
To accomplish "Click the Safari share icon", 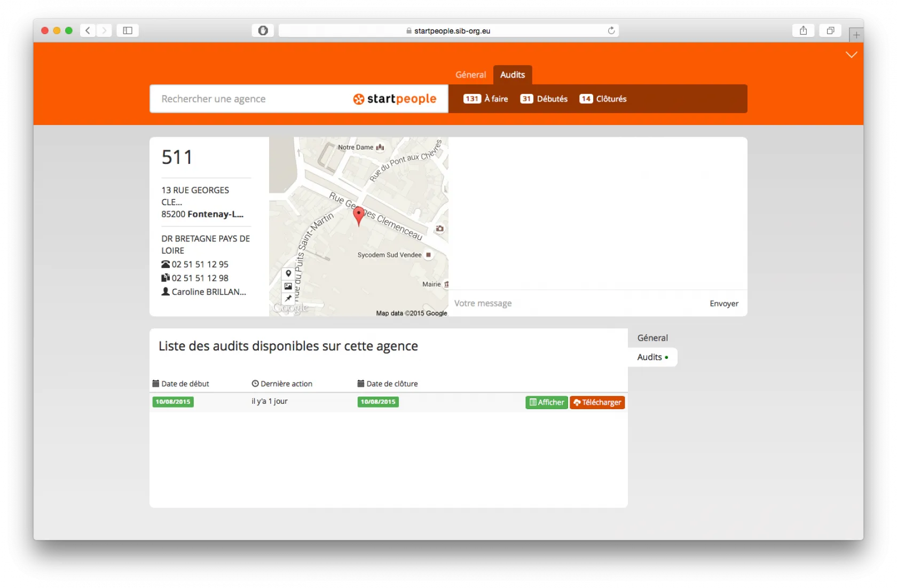I will pos(803,30).
